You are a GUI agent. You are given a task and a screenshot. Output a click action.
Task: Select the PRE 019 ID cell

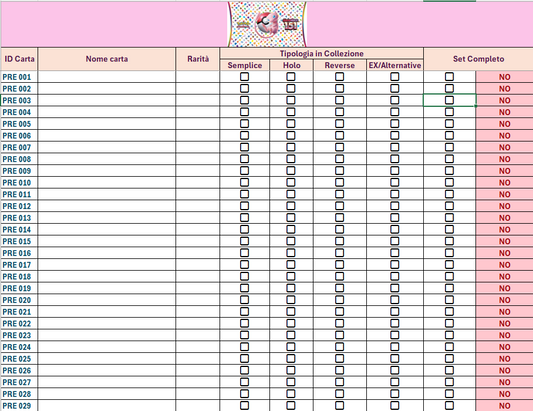(x=19, y=288)
